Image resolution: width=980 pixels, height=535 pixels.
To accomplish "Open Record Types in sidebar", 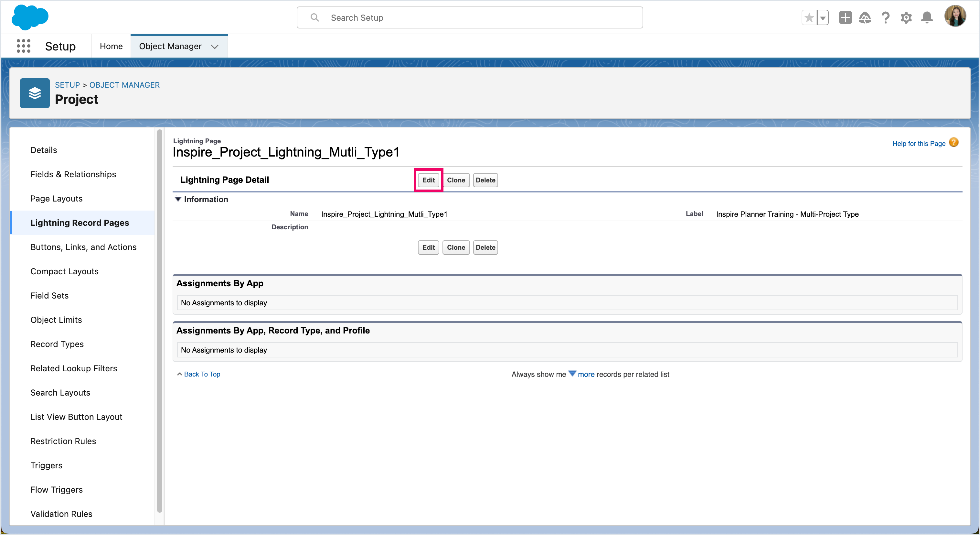I will pos(57,344).
